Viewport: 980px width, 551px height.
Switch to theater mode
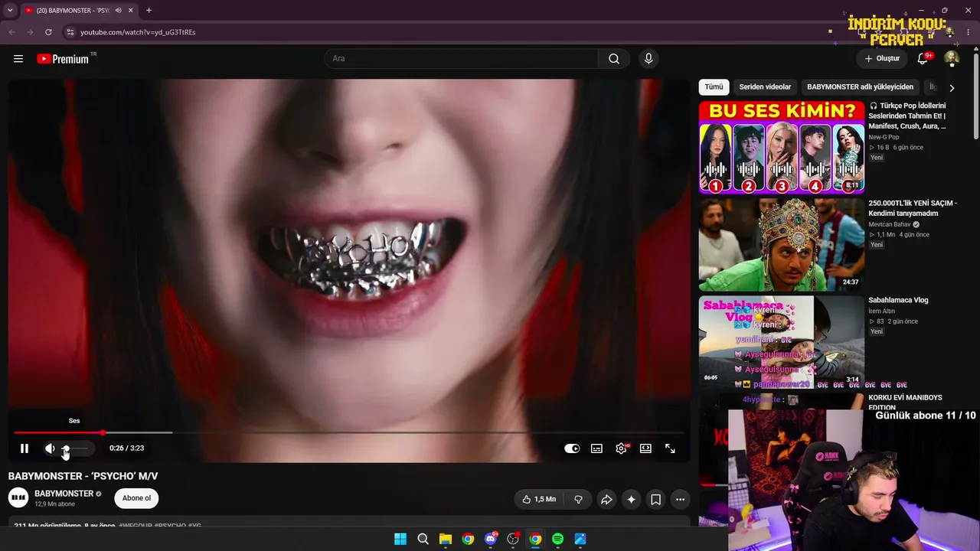[645, 448]
